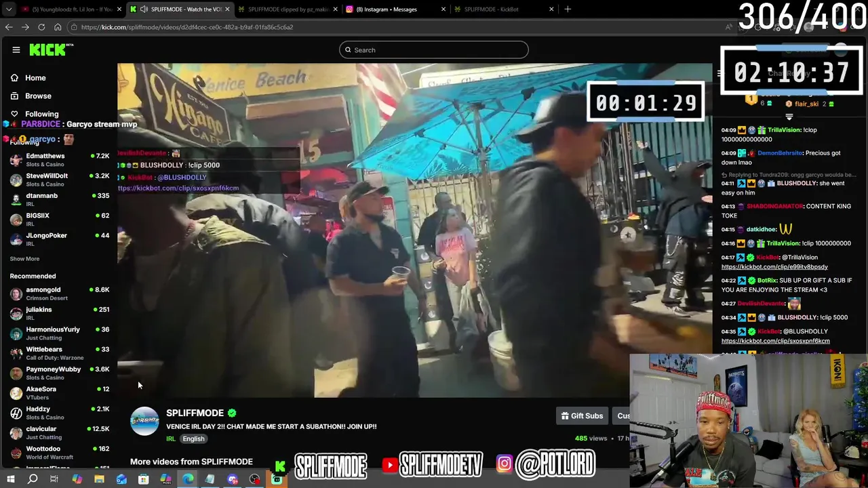Open Microsoft Store from taskbar
This screenshot has width=868, height=488.
click(x=143, y=479)
